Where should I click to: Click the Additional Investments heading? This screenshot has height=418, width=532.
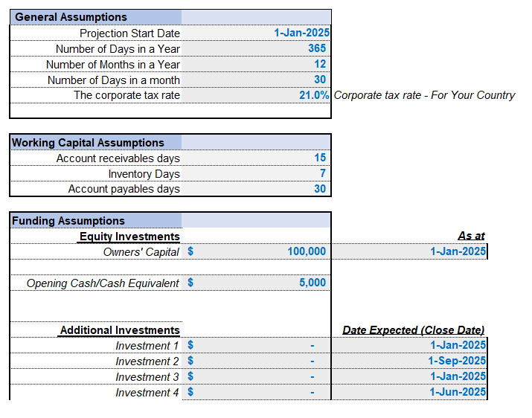pos(120,330)
